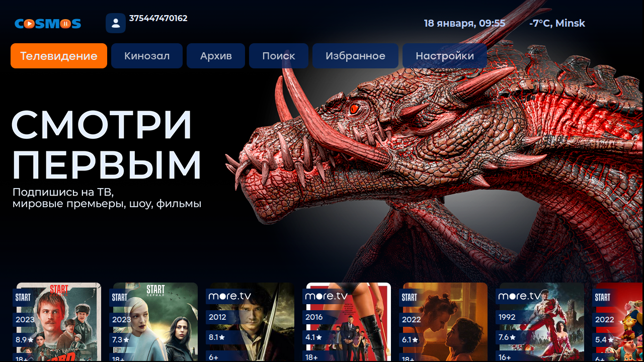Click the 5.4 star rating badge

604,340
